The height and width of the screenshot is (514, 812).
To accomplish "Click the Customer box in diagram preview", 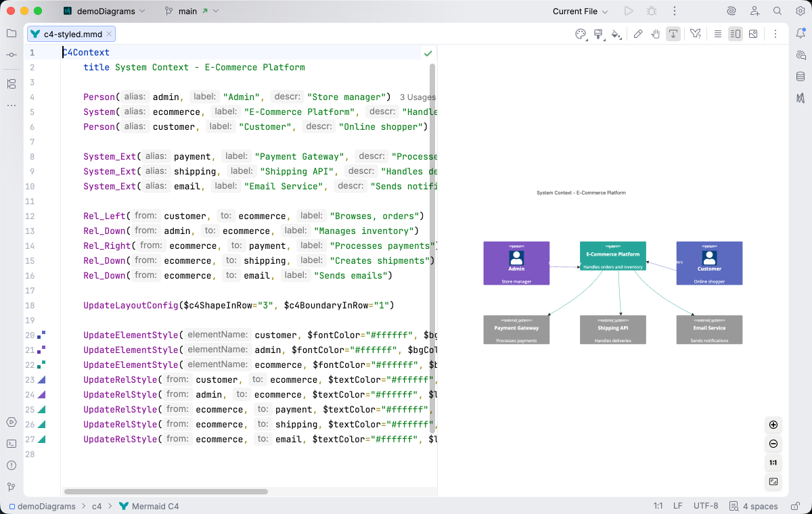I will pos(709,263).
